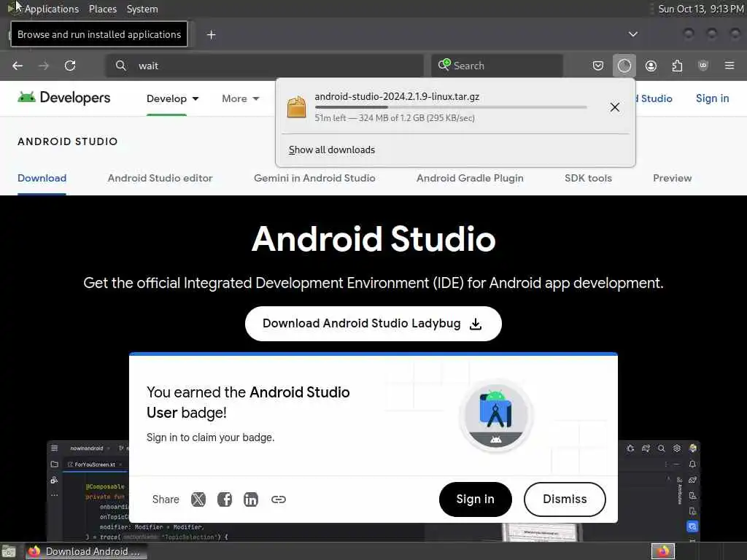Copy the badge share link icon

[278, 499]
